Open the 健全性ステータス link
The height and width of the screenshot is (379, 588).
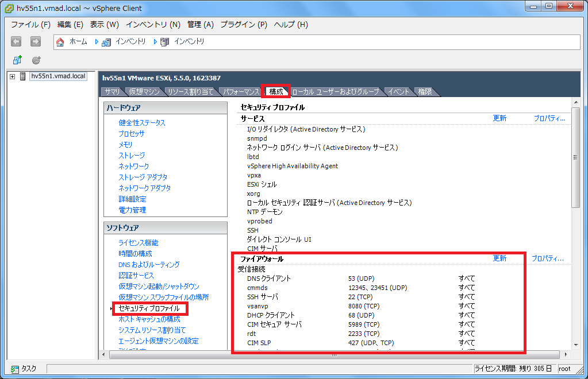pyautogui.click(x=142, y=123)
